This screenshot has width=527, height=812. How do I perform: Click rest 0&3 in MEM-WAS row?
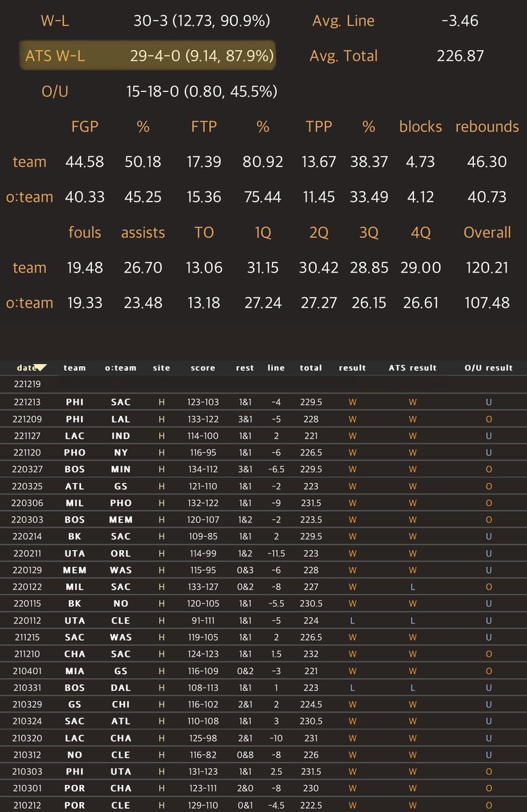coord(245,570)
